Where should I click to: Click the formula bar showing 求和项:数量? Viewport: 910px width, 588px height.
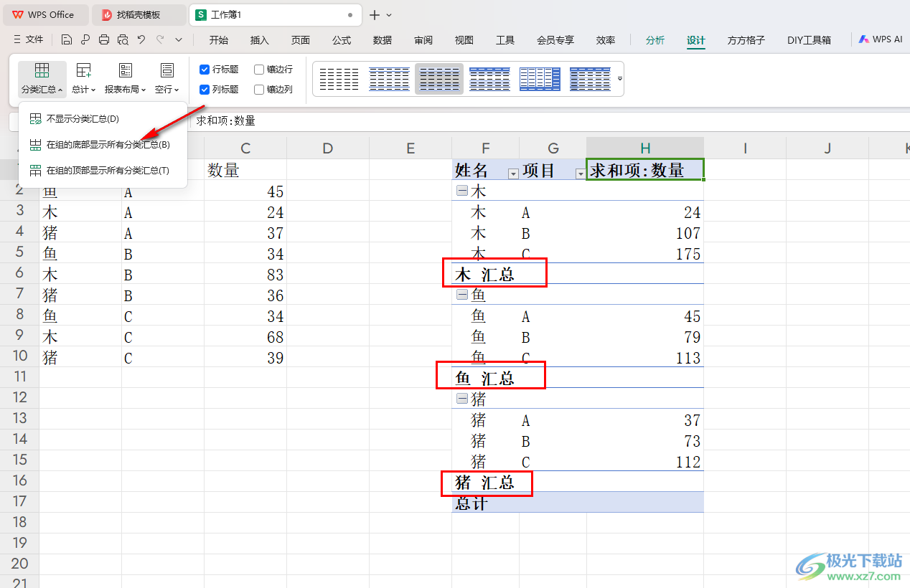tap(550, 121)
